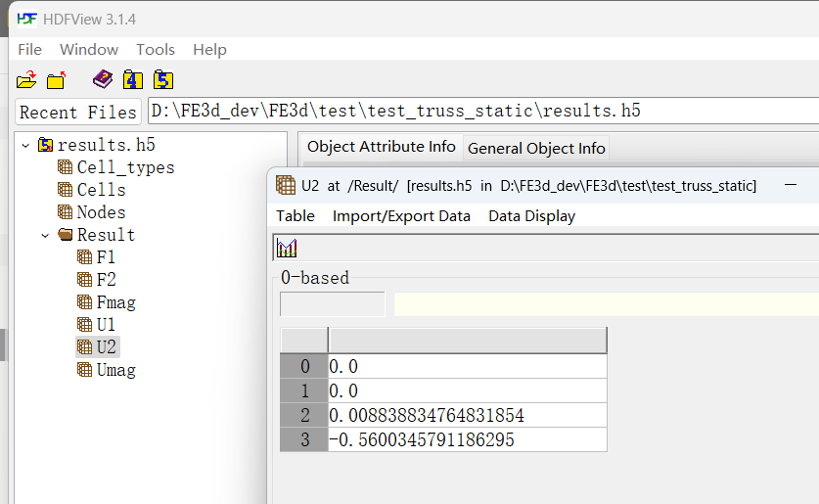
Task: Open the Import/Export Data menu
Action: tap(401, 216)
